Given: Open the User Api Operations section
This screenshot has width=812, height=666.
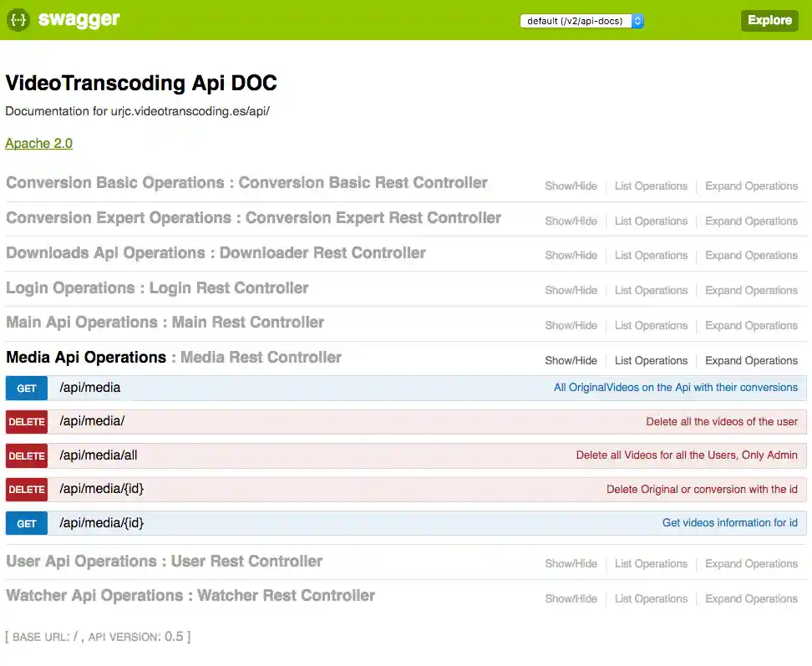Looking at the screenshot, I should 164,562.
